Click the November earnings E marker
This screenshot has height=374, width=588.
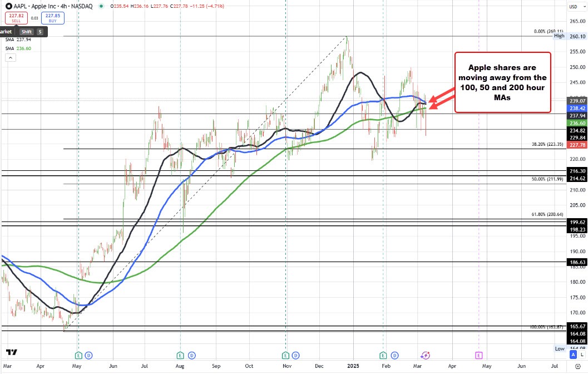click(285, 355)
